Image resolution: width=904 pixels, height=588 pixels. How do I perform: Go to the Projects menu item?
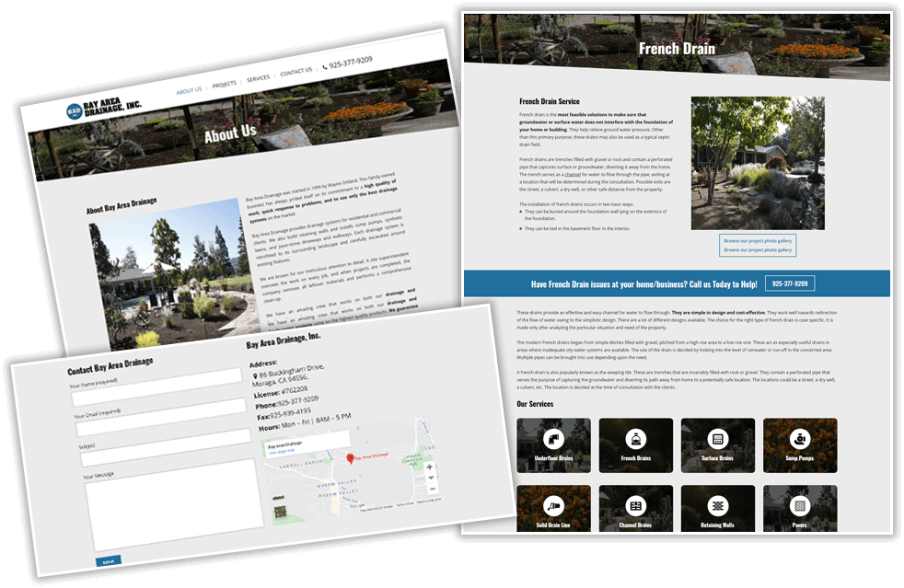pyautogui.click(x=225, y=84)
